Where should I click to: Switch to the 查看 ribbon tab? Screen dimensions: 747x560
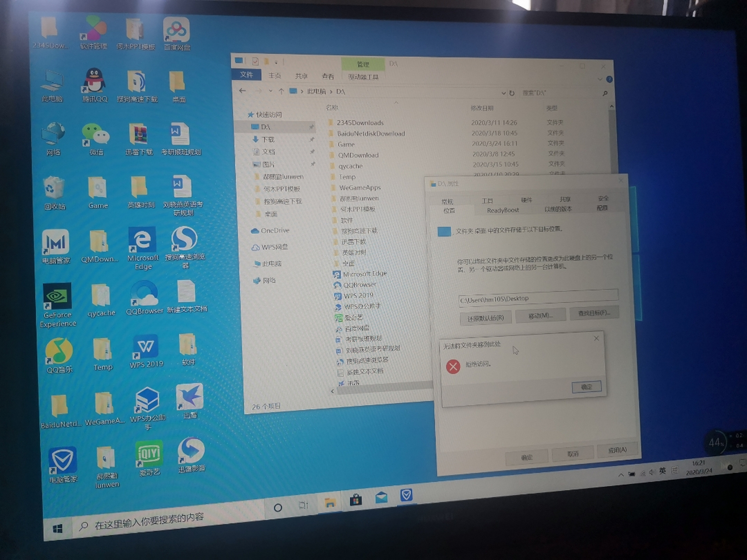point(328,77)
